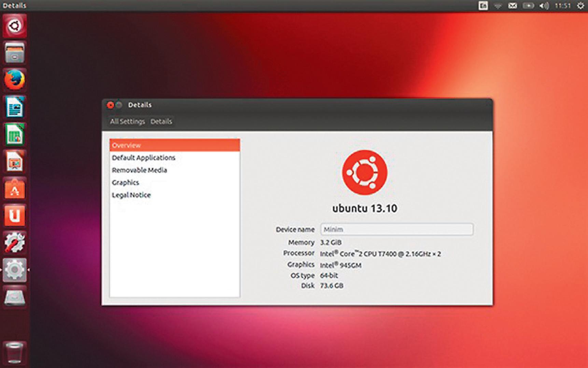Select Graphics in the sidebar list
588x368 pixels.
[x=175, y=183]
